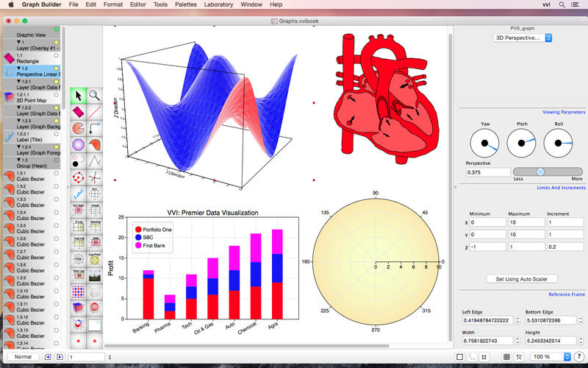Click the Perspective 0.375 input field
This screenshot has height=368, width=588.
[488, 172]
